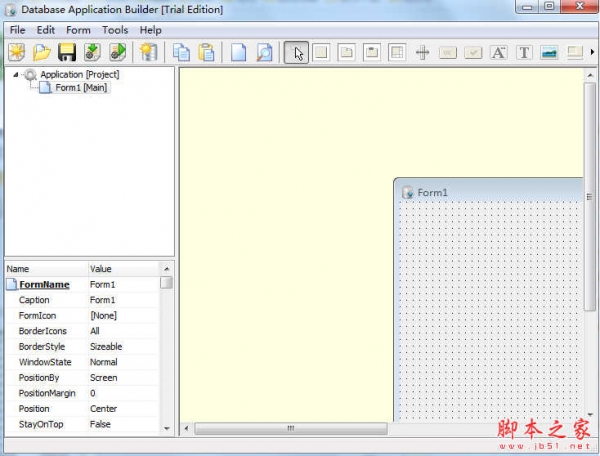The width and height of the screenshot is (600, 456).
Task: Select Application [Project] in the tree
Action: tap(80, 74)
